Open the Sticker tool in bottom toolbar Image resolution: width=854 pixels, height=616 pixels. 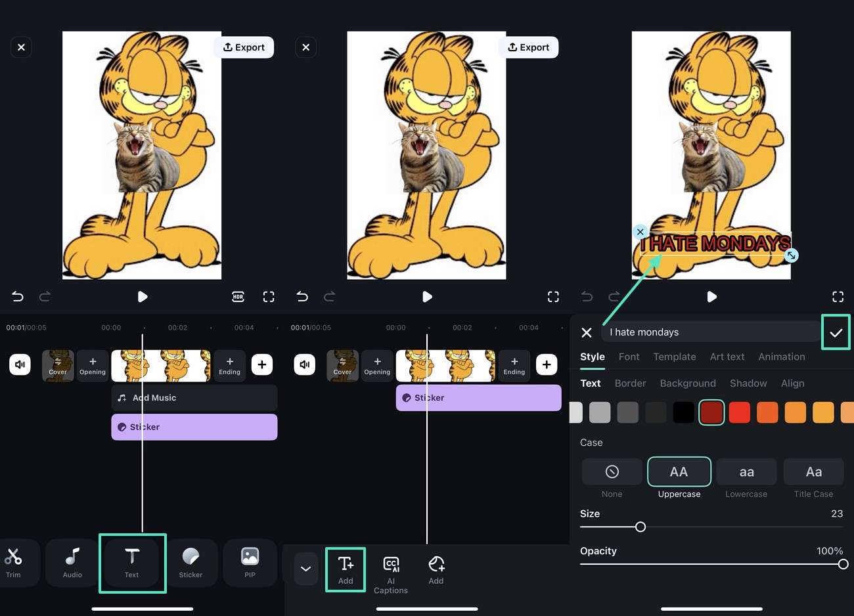191,563
